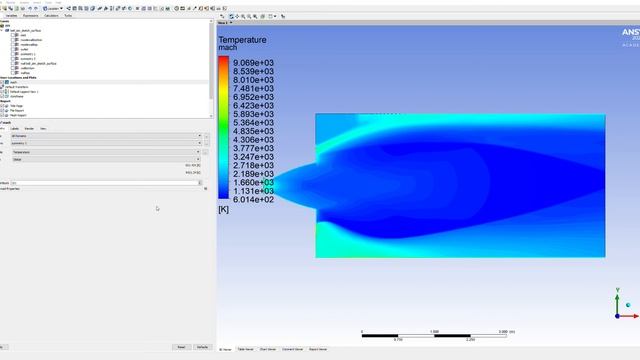Open the View 1 dropdown arrow
The width and height of the screenshot is (640, 360).
pos(231,22)
